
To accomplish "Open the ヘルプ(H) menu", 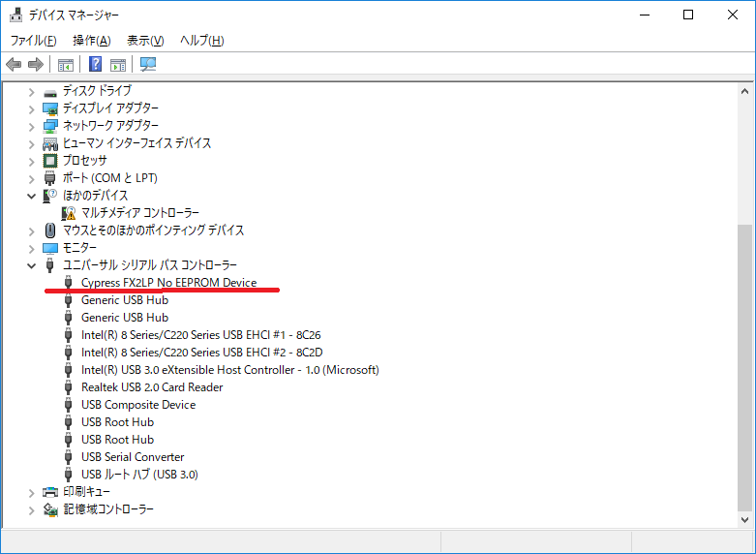I will click(x=202, y=41).
